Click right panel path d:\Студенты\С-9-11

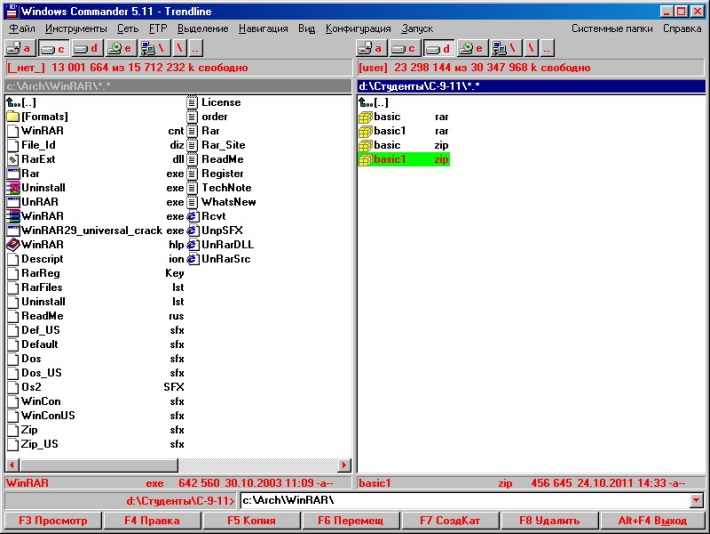click(x=531, y=86)
